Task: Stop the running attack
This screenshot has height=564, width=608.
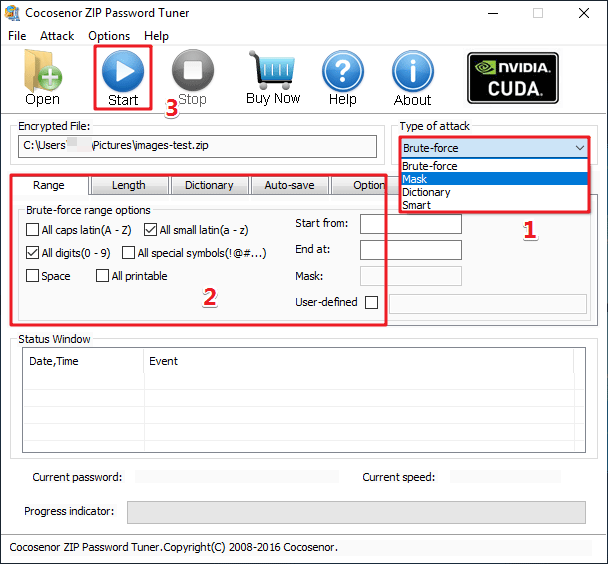Action: pyautogui.click(x=193, y=78)
